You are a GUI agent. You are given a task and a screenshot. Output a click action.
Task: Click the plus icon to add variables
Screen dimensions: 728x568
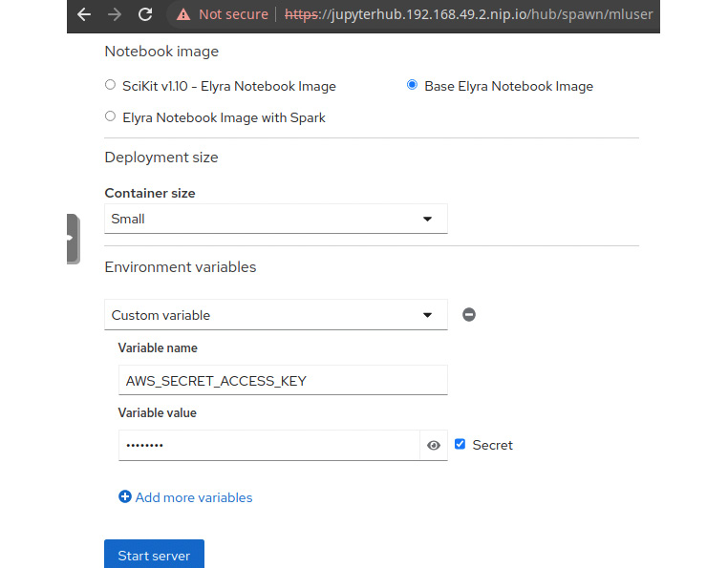click(125, 497)
